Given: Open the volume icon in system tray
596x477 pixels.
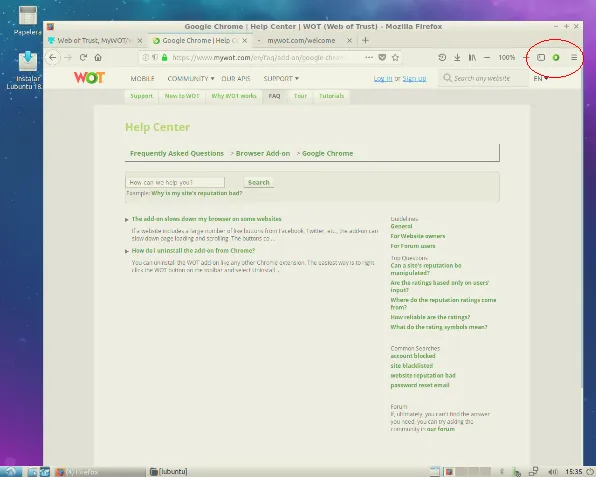Looking at the screenshot, I should (553, 472).
